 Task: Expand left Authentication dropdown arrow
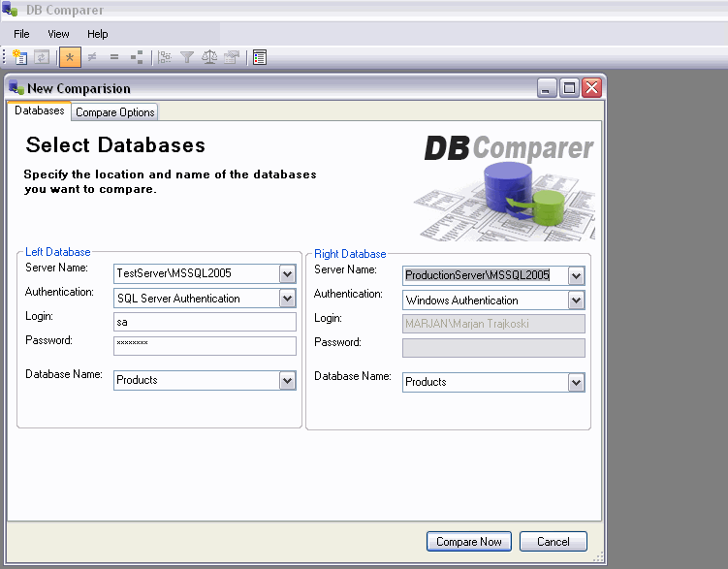tap(287, 298)
